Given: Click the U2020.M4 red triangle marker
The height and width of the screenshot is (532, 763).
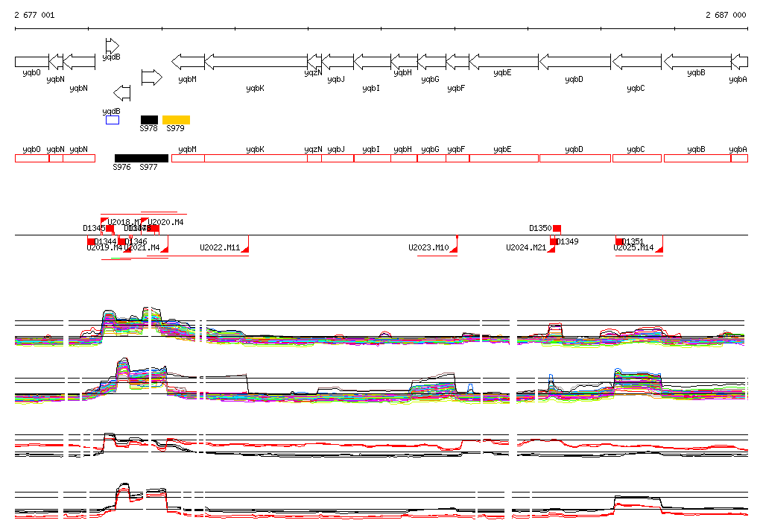Looking at the screenshot, I should tap(145, 221).
